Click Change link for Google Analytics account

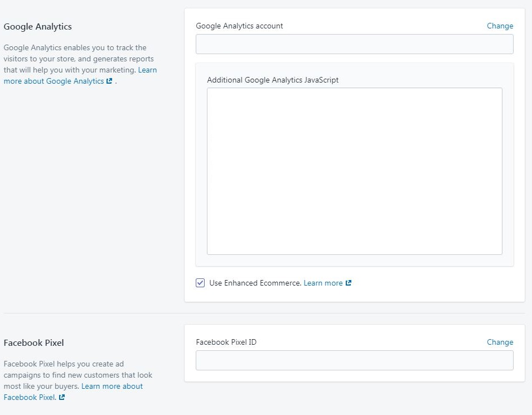[500, 26]
